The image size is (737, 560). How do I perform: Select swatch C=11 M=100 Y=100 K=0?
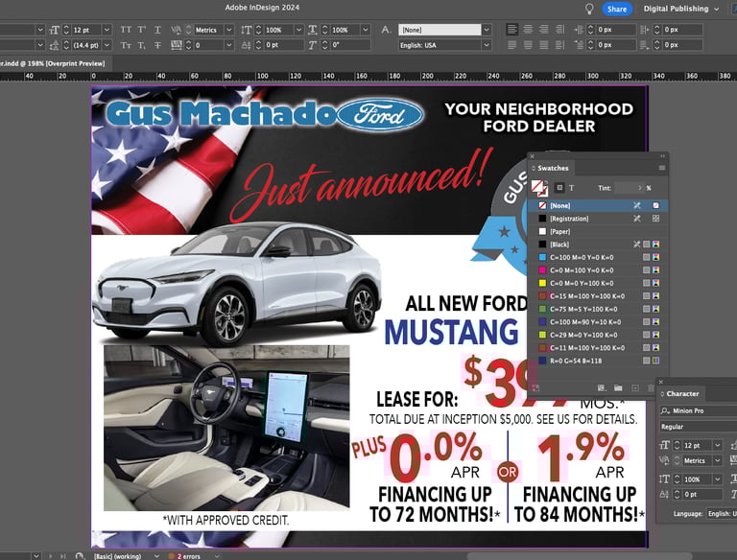tap(598, 348)
